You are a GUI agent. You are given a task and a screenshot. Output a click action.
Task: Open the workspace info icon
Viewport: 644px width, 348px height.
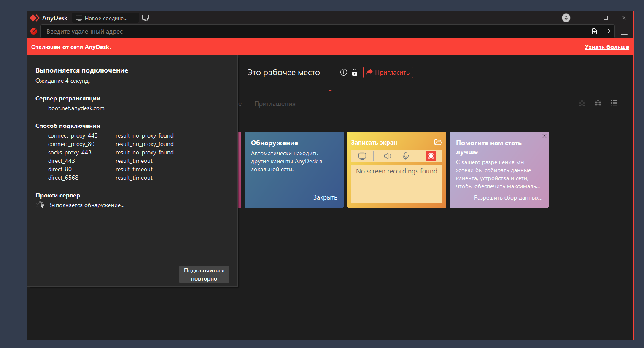[343, 72]
